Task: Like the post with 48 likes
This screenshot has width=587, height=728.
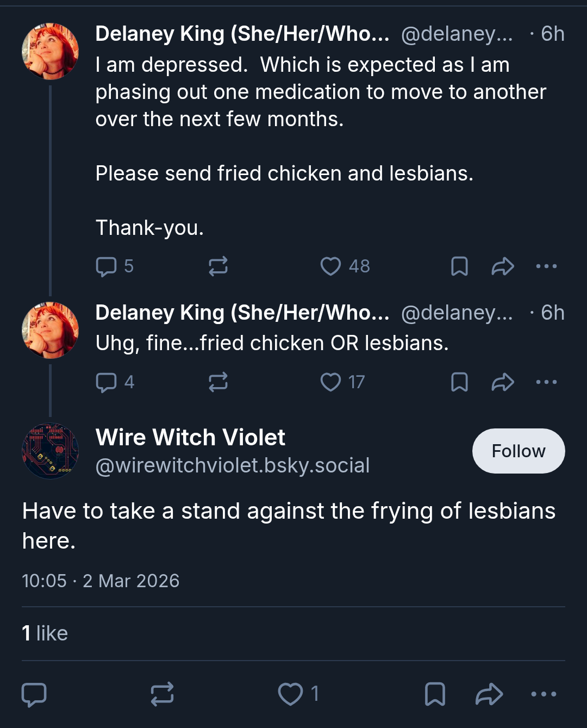Action: pos(345,266)
